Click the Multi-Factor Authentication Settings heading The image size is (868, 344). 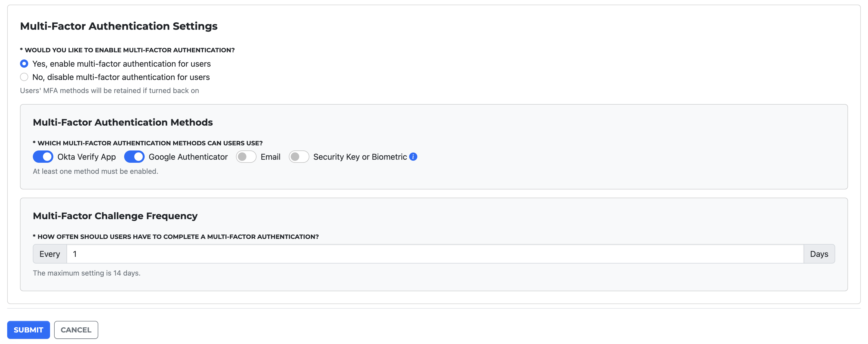[119, 26]
